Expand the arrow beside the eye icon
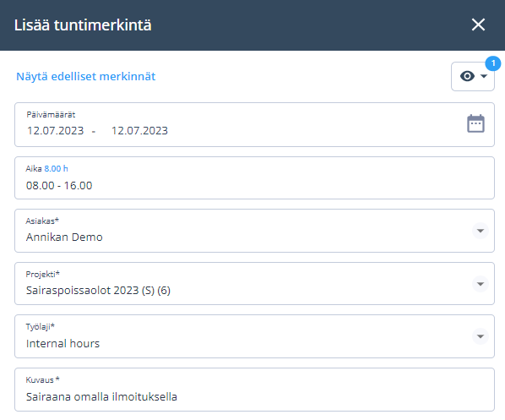The height and width of the screenshot is (420, 505). (483, 76)
